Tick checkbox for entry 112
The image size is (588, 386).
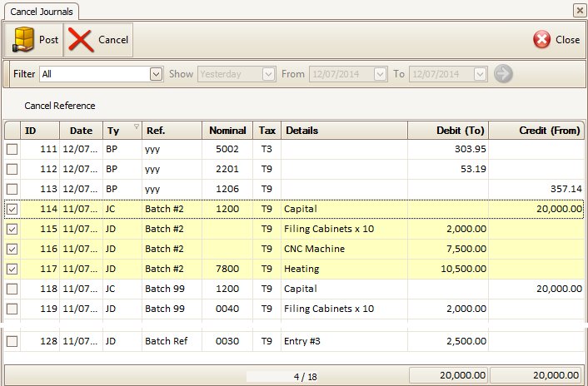click(x=12, y=169)
